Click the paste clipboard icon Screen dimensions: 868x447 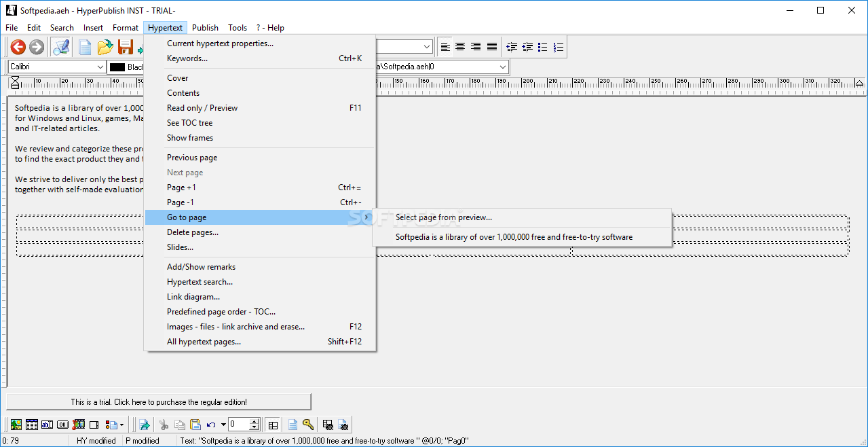(195, 425)
